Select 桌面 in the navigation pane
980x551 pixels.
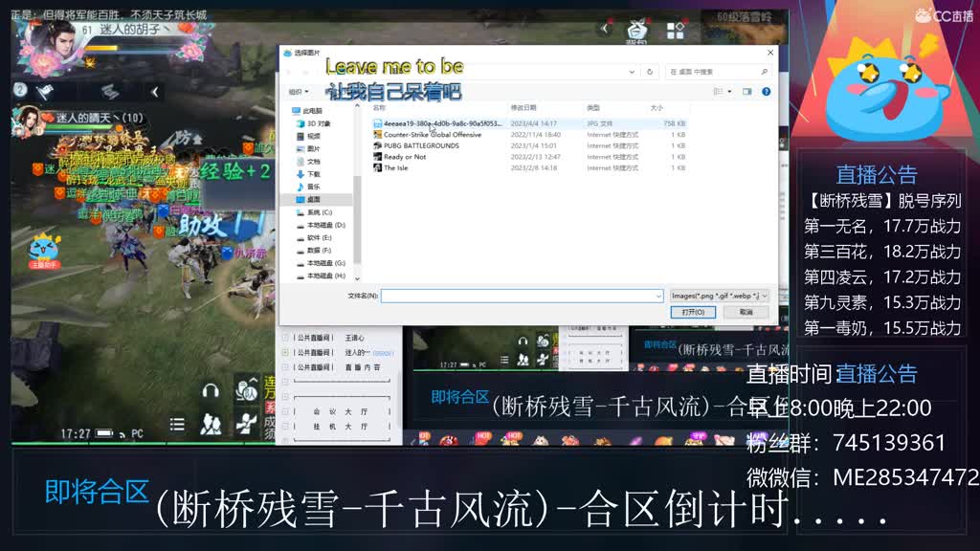309,199
